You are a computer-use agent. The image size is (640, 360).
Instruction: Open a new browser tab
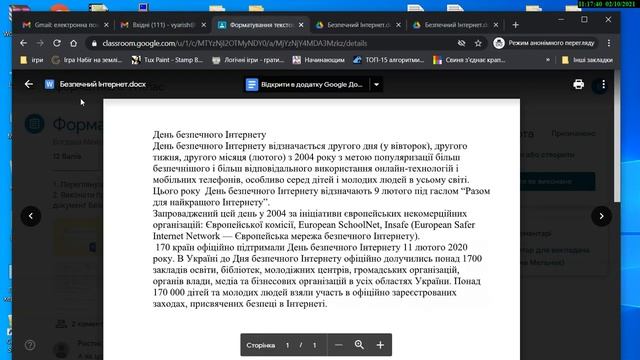tap(515, 25)
